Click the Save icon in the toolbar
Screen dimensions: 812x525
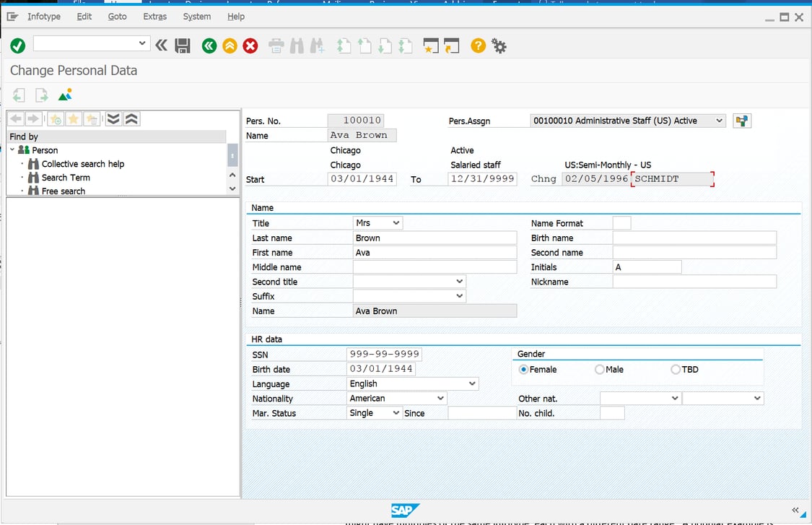click(182, 45)
